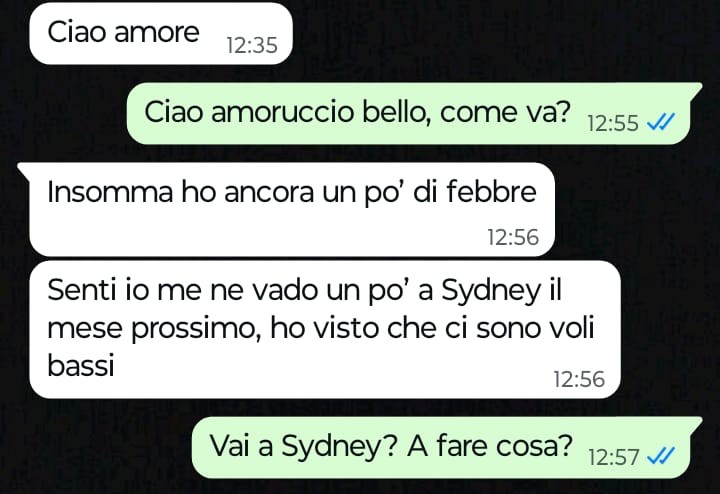720x494 pixels.
Task: Click the 'come va?' text in the green bubble
Action: [x=505, y=112]
